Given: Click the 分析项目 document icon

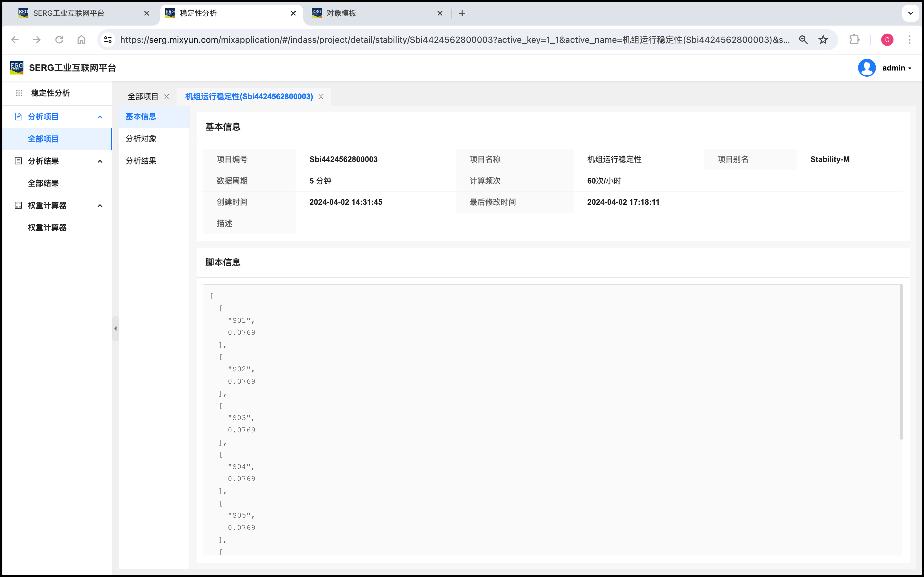Looking at the screenshot, I should coord(18,117).
